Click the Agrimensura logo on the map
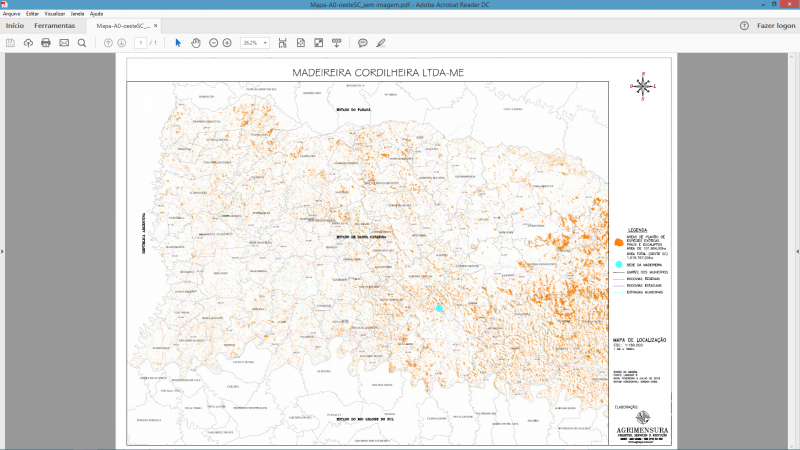 [642, 428]
